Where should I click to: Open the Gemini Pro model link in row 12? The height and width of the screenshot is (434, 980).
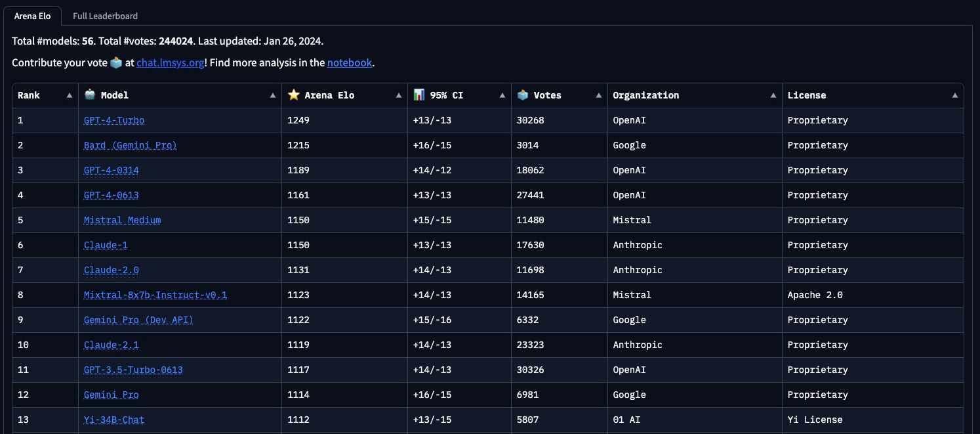click(112, 395)
